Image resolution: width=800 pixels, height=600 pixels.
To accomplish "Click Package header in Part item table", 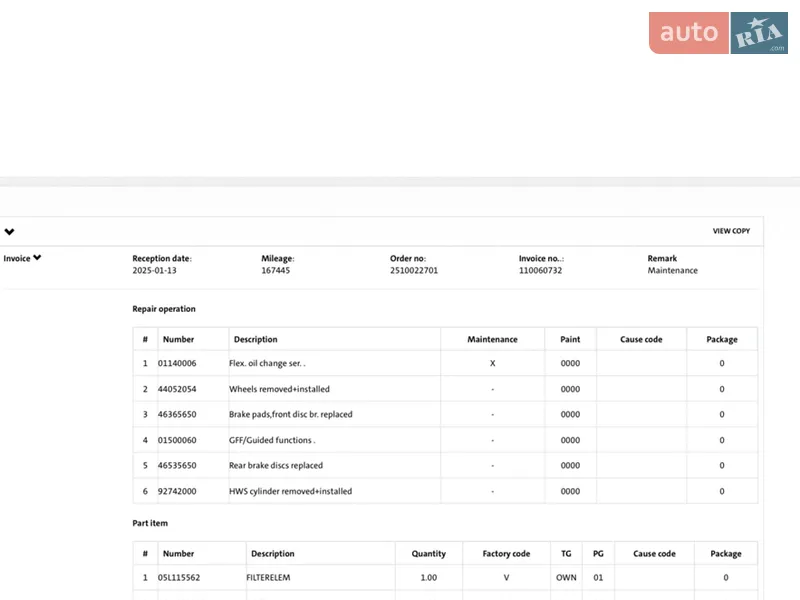I will pos(726,554).
